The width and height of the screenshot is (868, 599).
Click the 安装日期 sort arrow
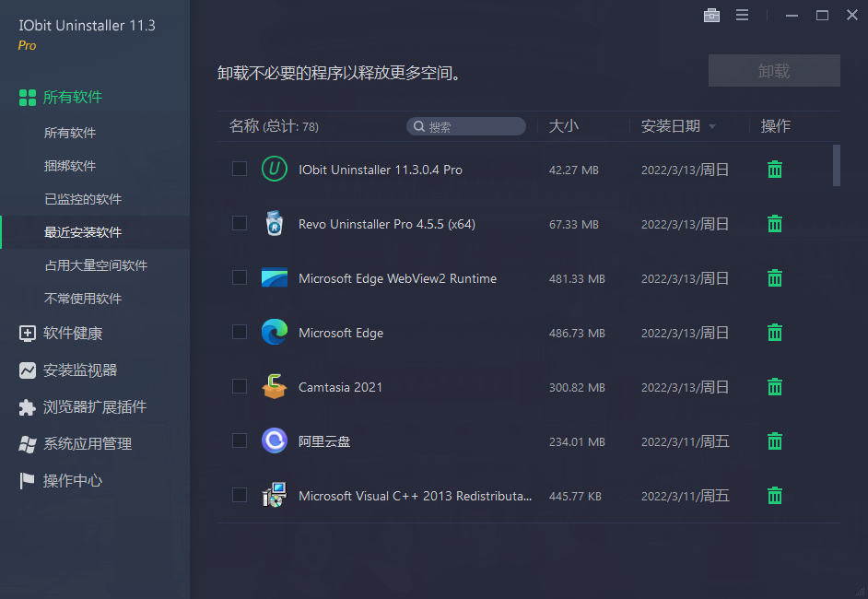coord(712,127)
